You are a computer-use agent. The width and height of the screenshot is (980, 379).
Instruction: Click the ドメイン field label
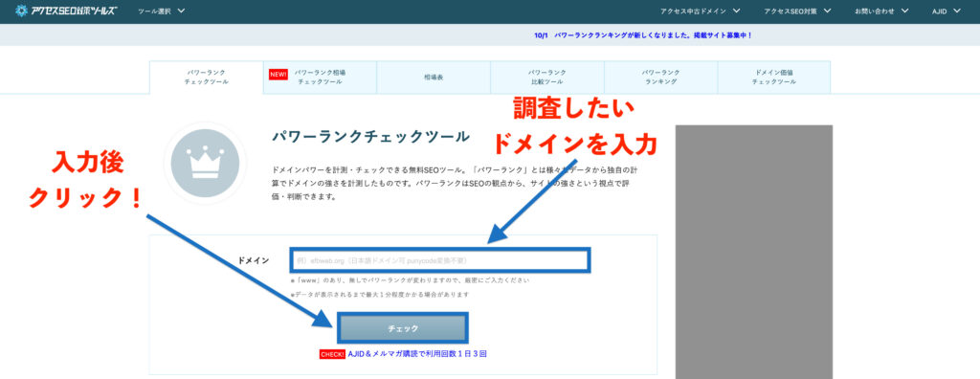pos(254,260)
